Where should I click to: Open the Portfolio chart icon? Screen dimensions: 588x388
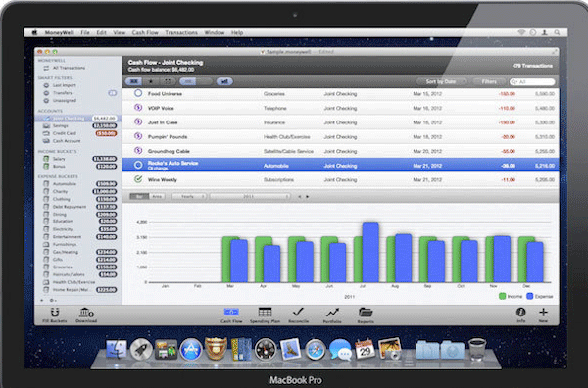click(332, 312)
